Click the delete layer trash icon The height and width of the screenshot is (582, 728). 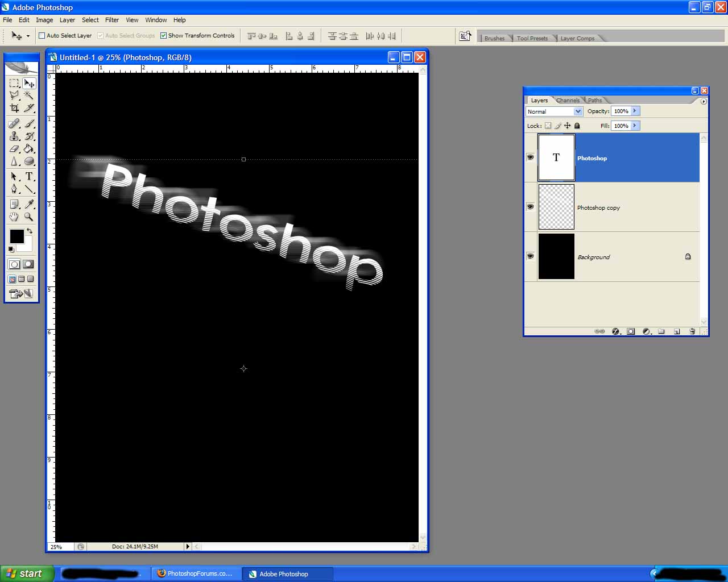[x=692, y=331]
